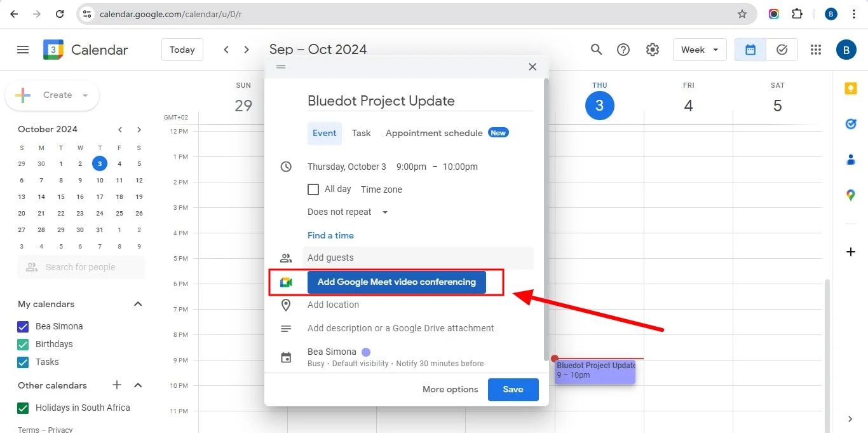Click the 9:00pm start time
Image resolution: width=868 pixels, height=433 pixels.
411,167
